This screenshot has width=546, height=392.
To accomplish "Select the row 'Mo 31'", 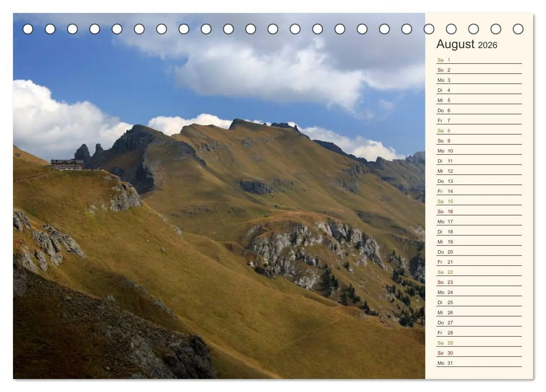I will click(479, 363).
